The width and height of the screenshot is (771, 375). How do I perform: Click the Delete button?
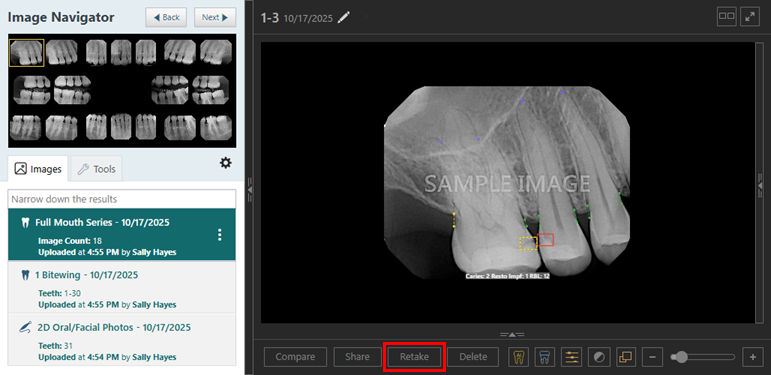click(x=473, y=357)
